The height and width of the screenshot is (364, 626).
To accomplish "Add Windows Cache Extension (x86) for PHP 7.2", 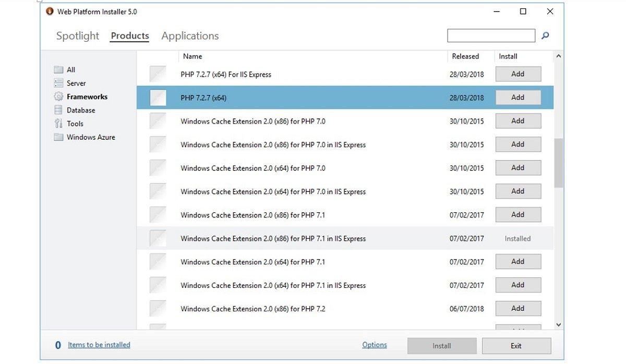I will point(518,309).
